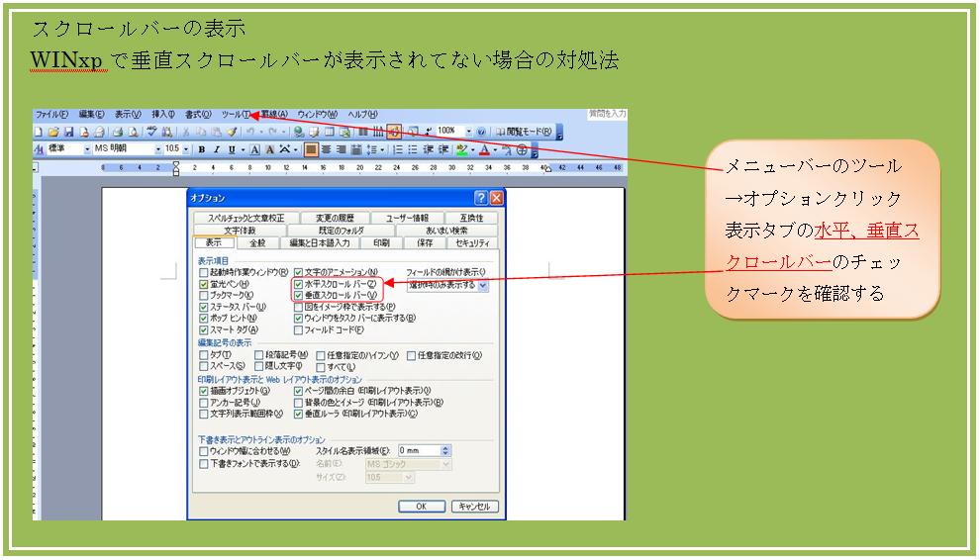980x560 pixels.
Task: Toggle Underline formatting button
Action: tap(232, 149)
